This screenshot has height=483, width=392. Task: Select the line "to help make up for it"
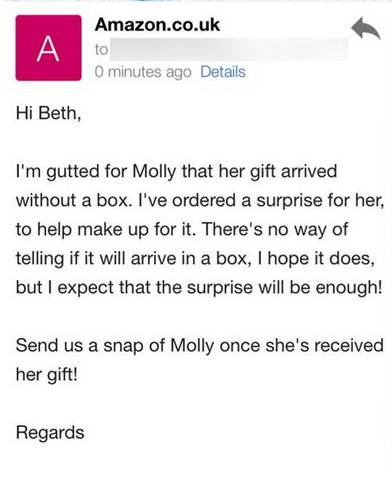(182, 229)
